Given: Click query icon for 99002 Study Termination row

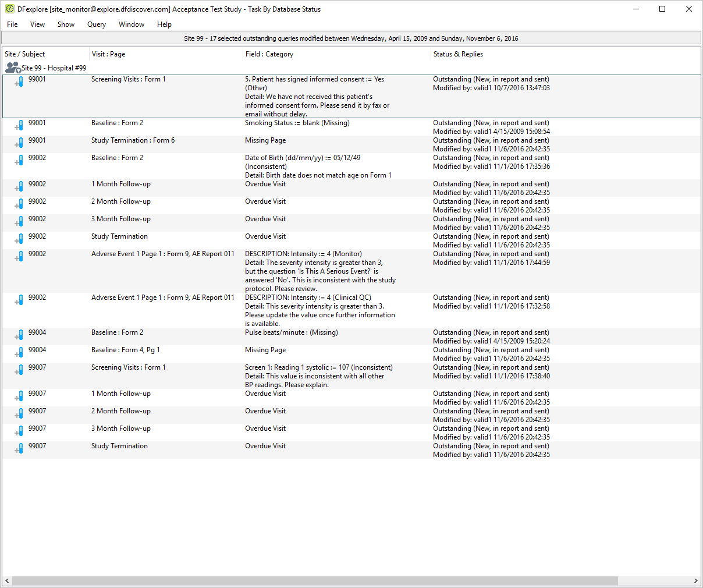Looking at the screenshot, I should point(19,239).
